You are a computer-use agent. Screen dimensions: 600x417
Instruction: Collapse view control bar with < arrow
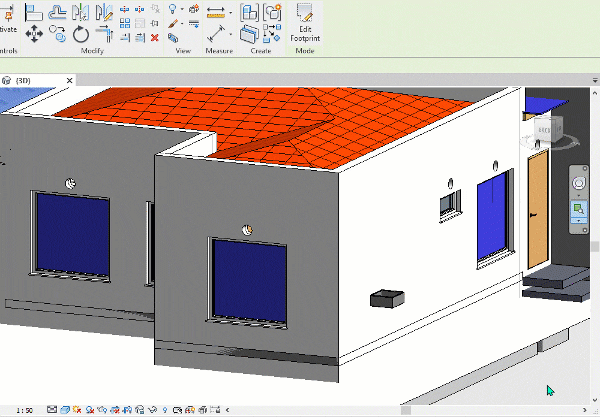(227, 410)
